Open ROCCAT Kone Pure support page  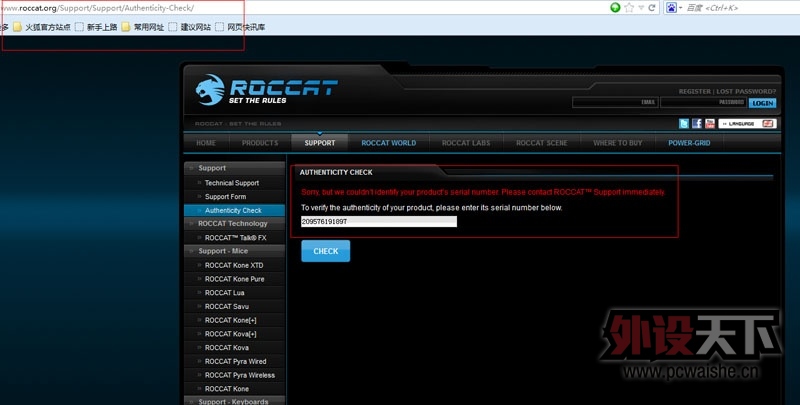pyautogui.click(x=234, y=279)
